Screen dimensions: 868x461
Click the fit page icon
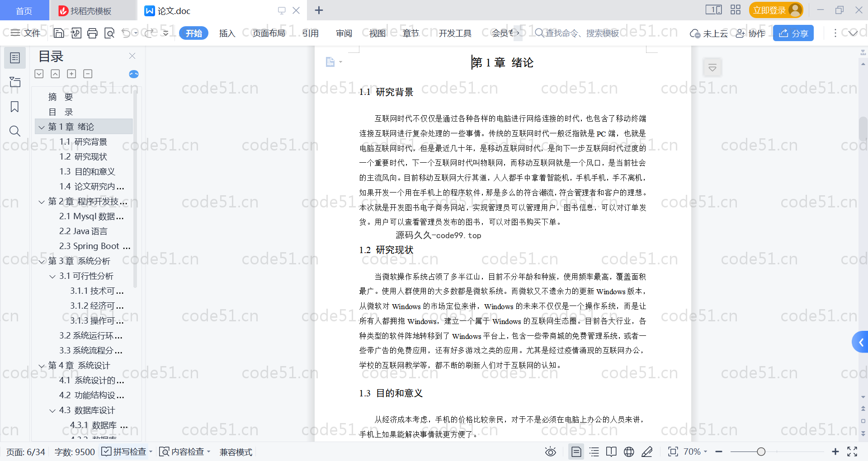[673, 452]
